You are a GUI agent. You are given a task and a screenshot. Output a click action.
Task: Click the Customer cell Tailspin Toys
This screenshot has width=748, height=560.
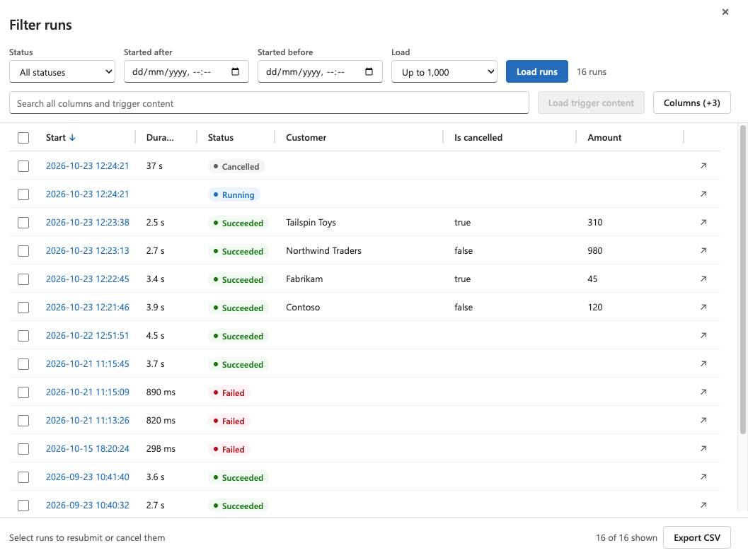pos(311,222)
